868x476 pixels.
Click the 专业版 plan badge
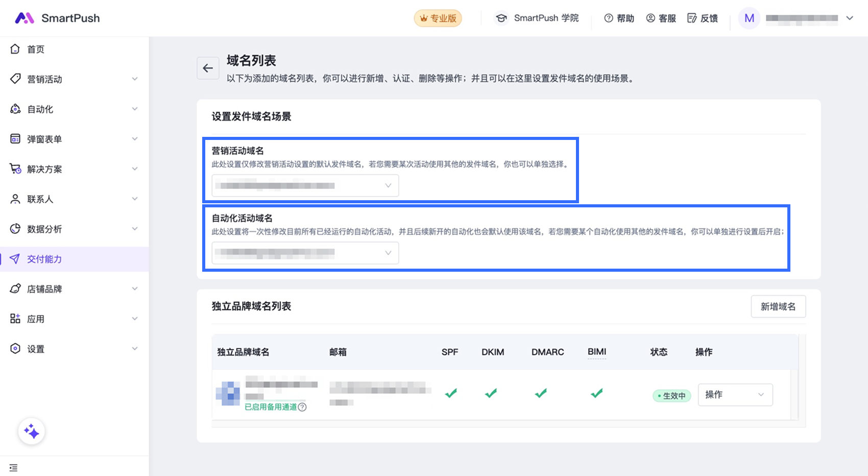438,18
